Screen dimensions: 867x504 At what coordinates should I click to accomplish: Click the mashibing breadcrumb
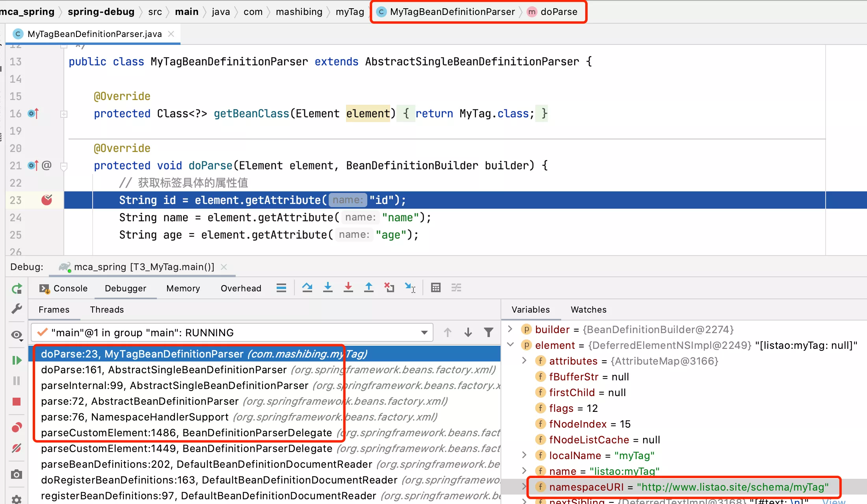tap(299, 12)
